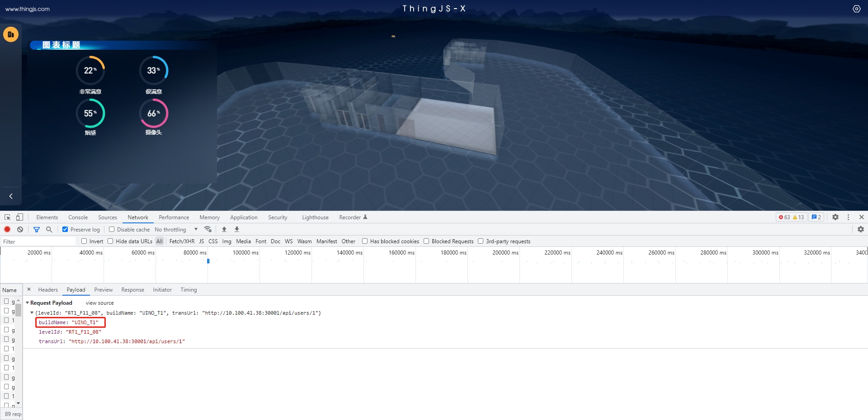Open the Response tab of the request

(132, 290)
